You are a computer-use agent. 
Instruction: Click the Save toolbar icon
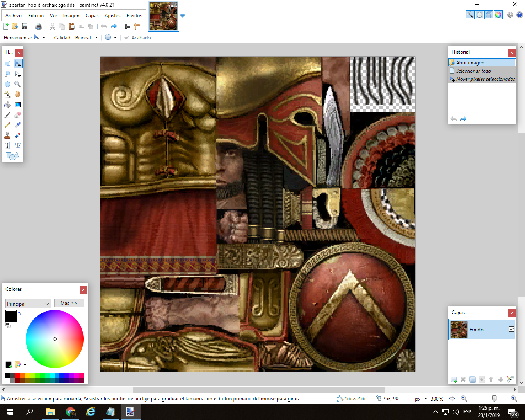pyautogui.click(x=25, y=26)
